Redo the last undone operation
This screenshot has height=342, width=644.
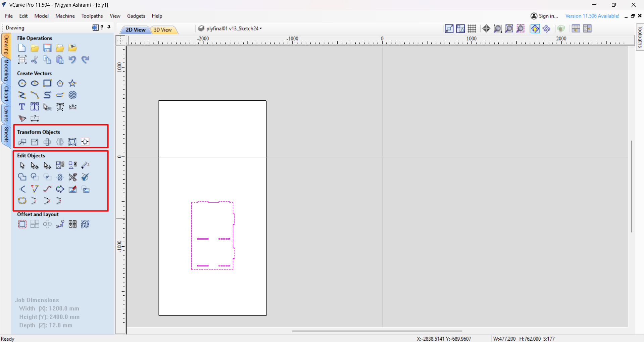85,60
